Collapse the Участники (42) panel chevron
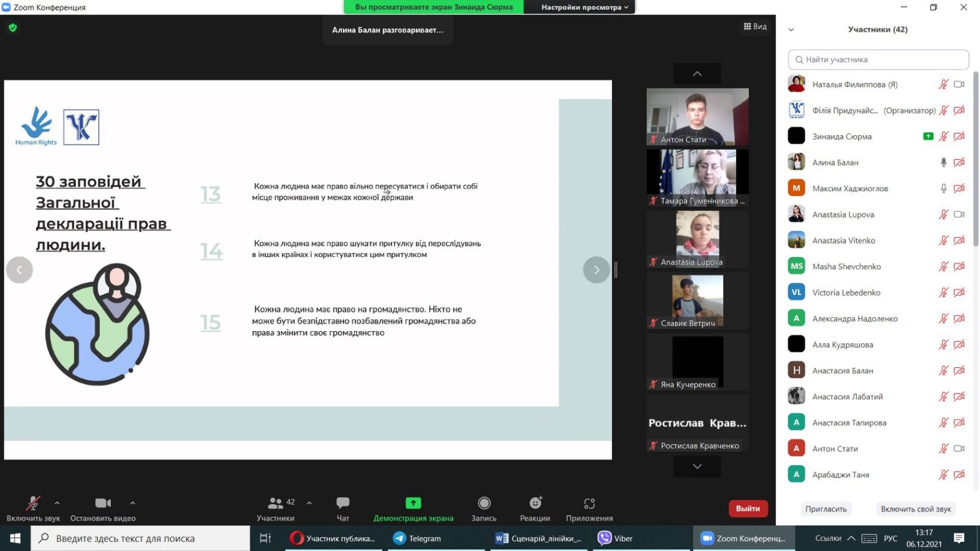 pos(791,29)
